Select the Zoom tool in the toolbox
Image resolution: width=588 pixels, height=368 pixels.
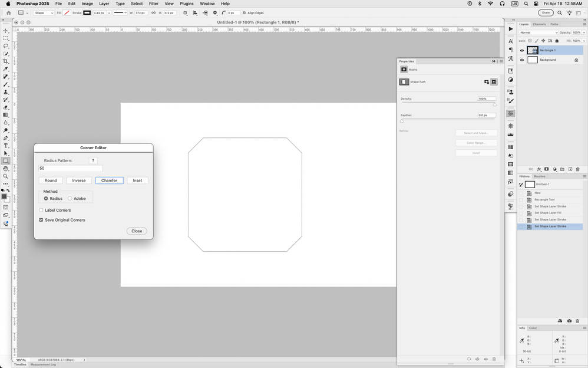click(x=6, y=176)
